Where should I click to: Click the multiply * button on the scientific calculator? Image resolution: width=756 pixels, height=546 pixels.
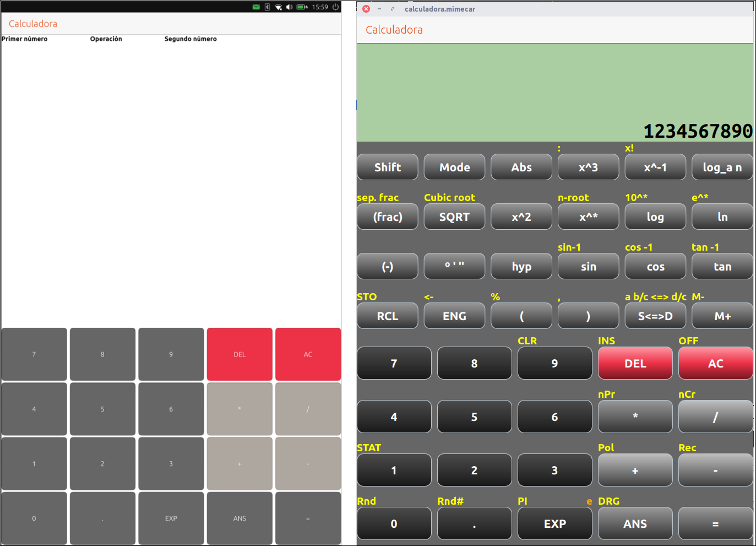[x=635, y=417]
